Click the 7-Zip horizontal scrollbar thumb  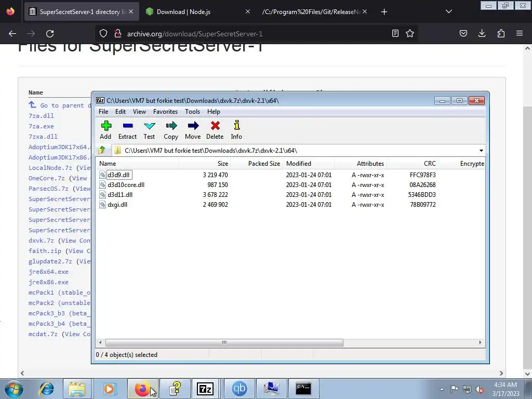[x=224, y=343]
